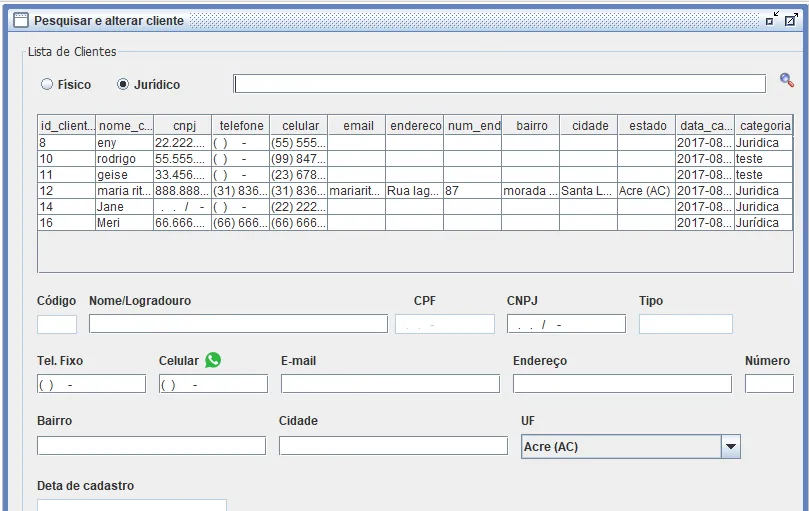Click the Cidade text field
809x511 pixels.
pos(393,445)
